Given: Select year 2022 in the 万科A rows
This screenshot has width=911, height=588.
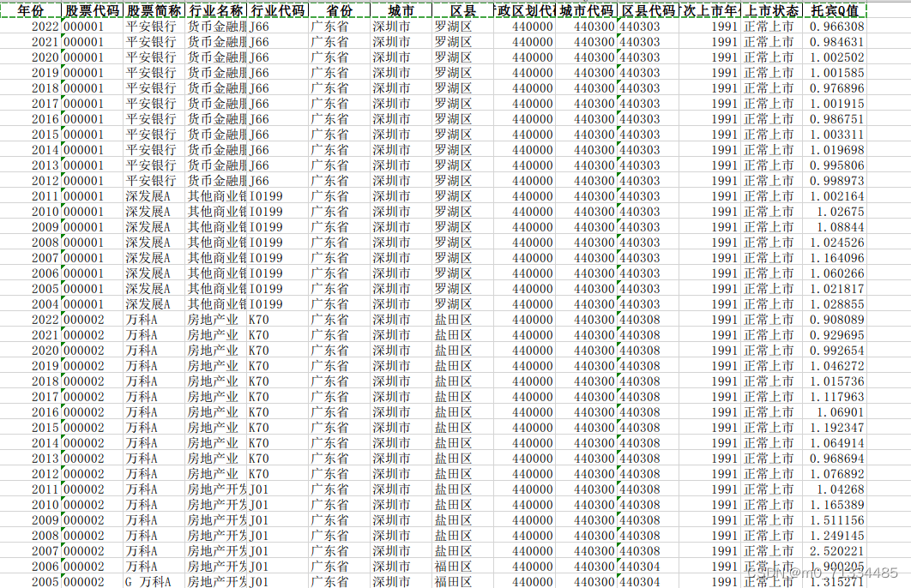Looking at the screenshot, I should tap(30, 319).
